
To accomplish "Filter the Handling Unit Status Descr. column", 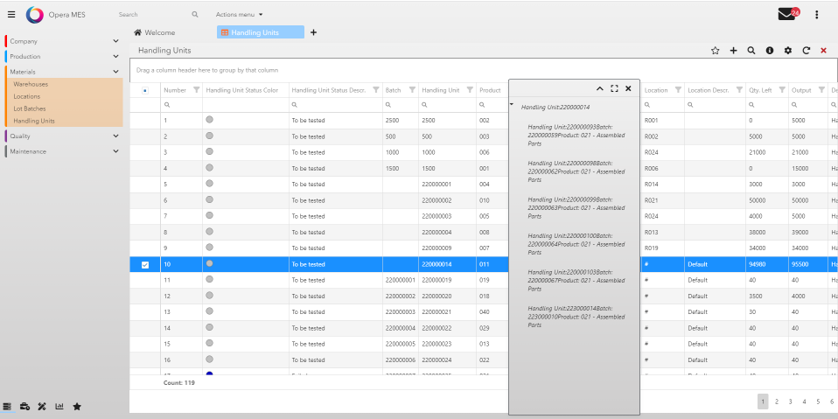I will coord(376,90).
